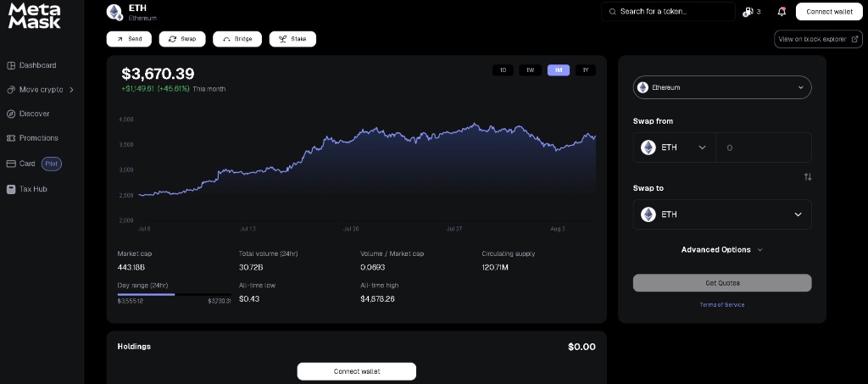Open Dashboard in the sidebar
This screenshot has width=868, height=384.
pyautogui.click(x=37, y=65)
